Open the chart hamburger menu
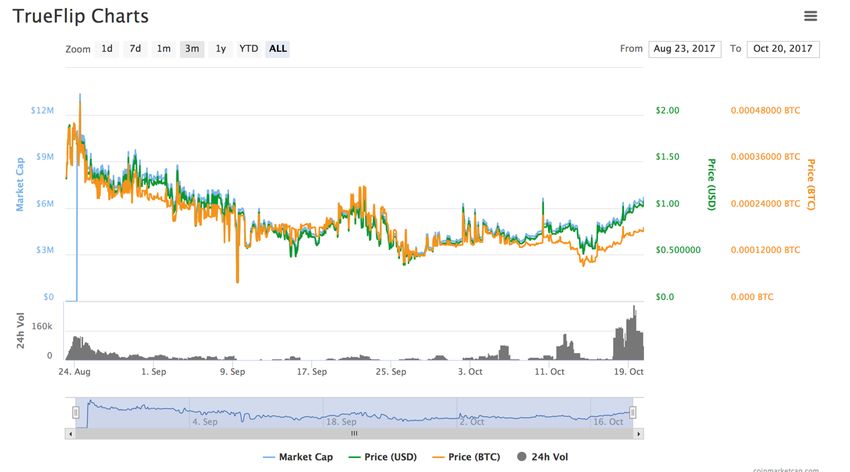Screen dimensions: 850x472 pos(810,16)
